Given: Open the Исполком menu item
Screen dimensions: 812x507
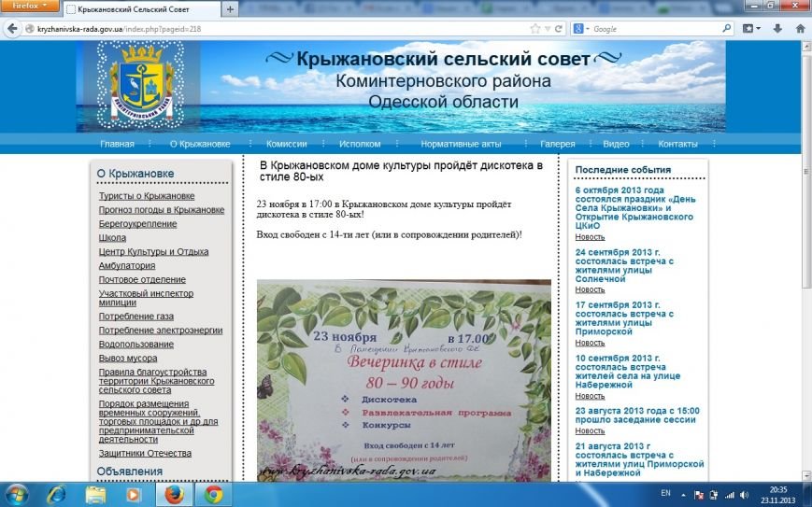Looking at the screenshot, I should tap(360, 144).
